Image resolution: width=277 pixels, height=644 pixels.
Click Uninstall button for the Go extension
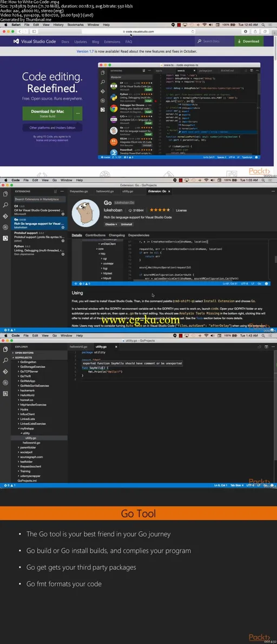[x=127, y=224]
